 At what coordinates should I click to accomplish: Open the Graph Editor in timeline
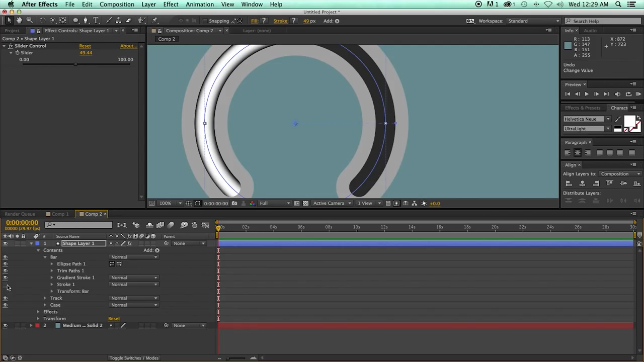click(x=205, y=225)
